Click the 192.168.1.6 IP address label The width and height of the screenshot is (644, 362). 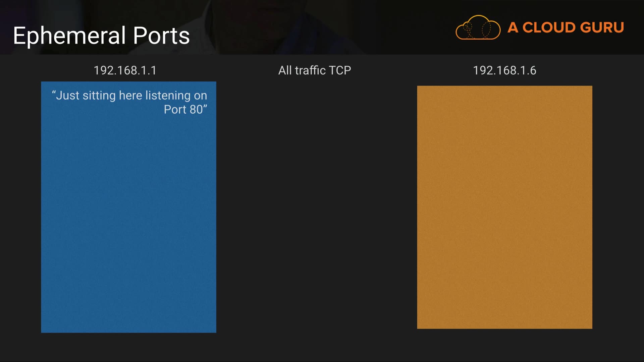click(504, 70)
